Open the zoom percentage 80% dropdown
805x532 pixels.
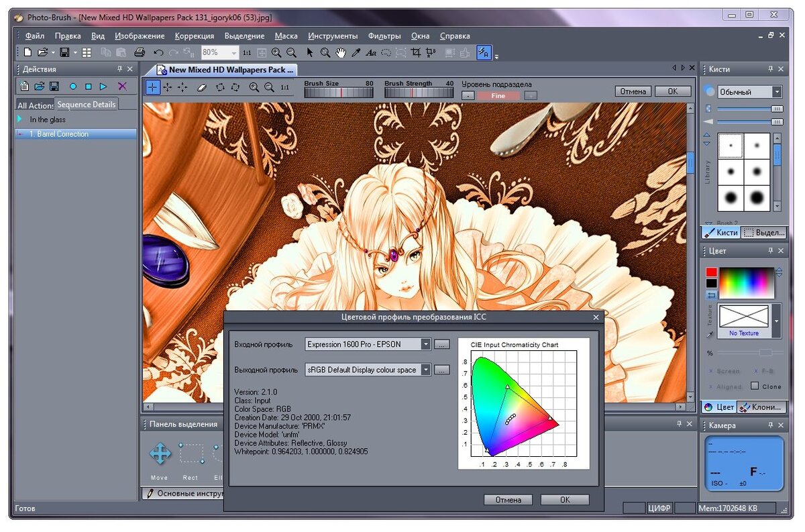(x=234, y=52)
